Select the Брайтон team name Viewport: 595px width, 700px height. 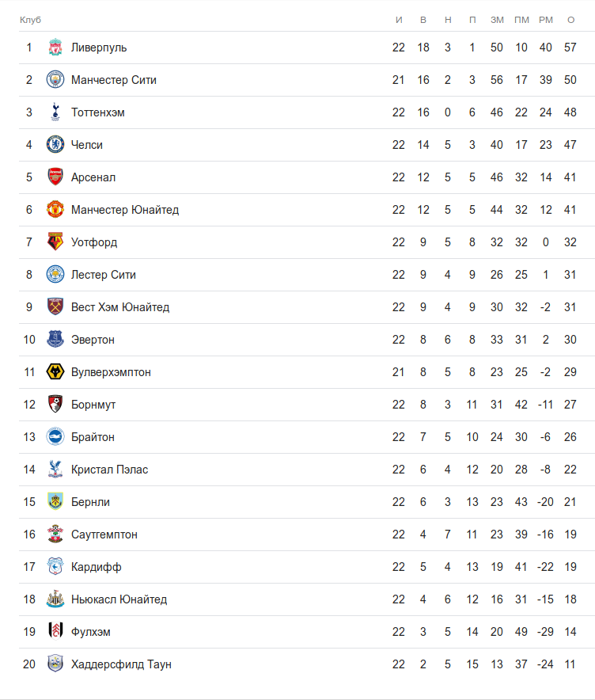[93, 437]
